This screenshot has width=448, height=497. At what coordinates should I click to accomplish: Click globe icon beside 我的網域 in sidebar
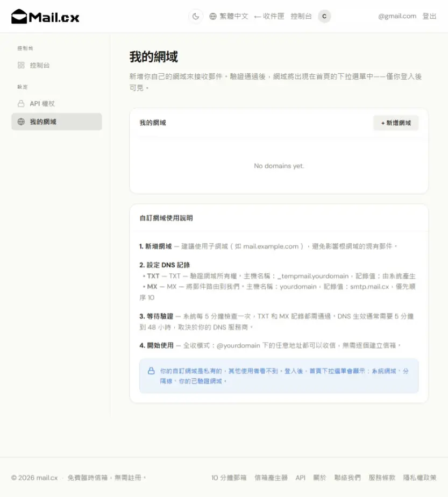pos(21,122)
